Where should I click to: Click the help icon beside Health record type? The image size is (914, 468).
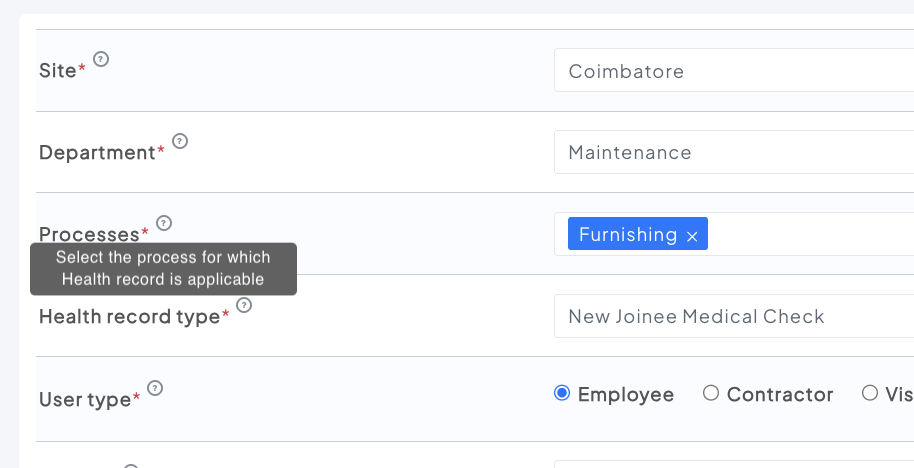tap(243, 305)
